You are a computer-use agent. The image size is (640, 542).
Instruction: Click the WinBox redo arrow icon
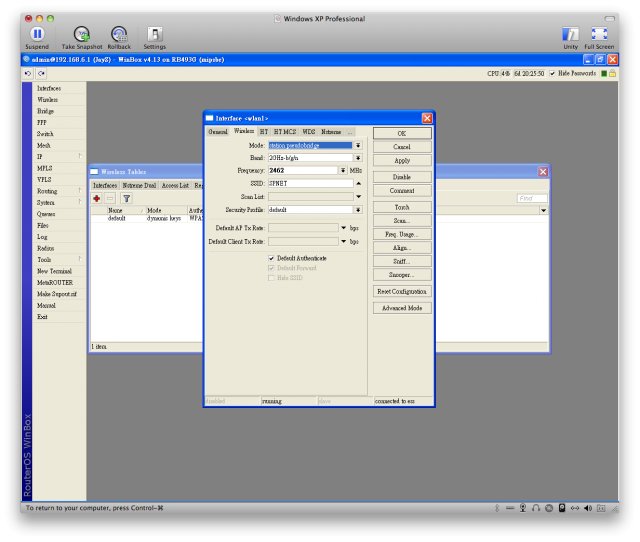click(41, 73)
